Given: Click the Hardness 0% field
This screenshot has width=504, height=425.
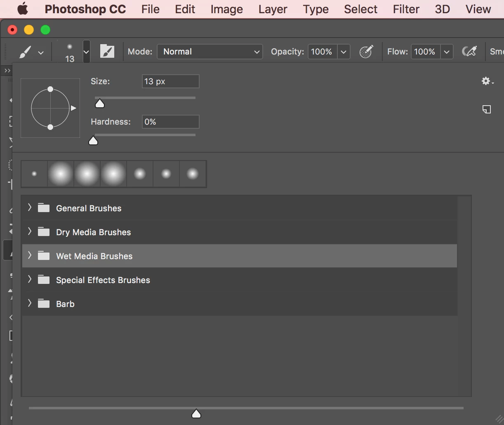Looking at the screenshot, I should 171,122.
